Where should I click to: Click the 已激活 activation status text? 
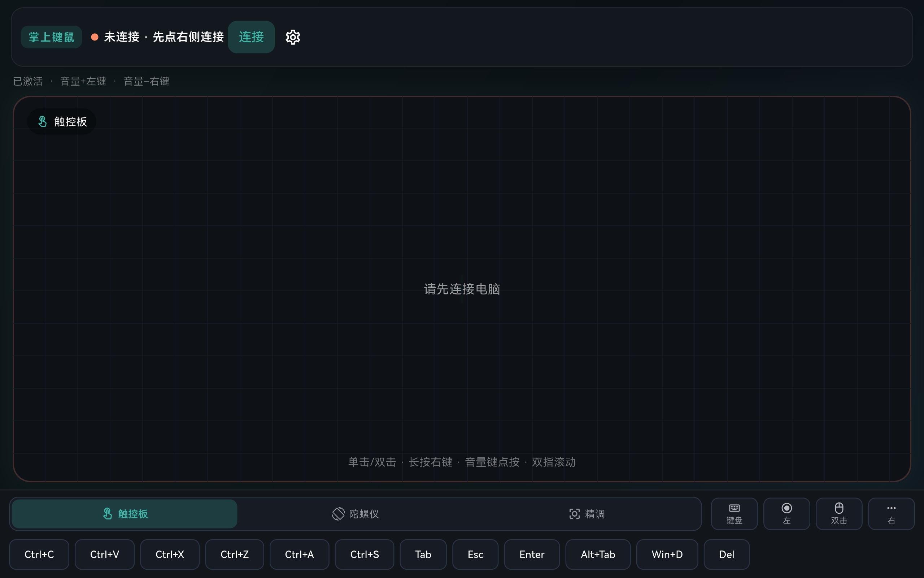[28, 81]
